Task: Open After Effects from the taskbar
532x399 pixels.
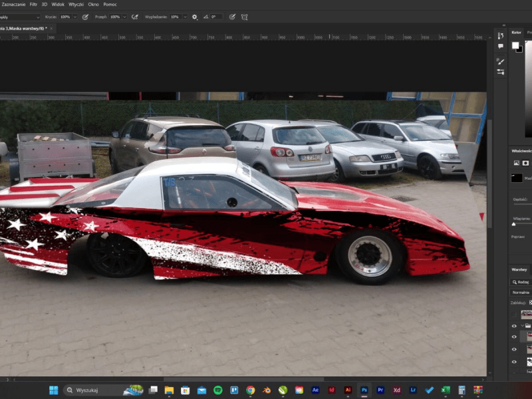Action: click(315, 390)
